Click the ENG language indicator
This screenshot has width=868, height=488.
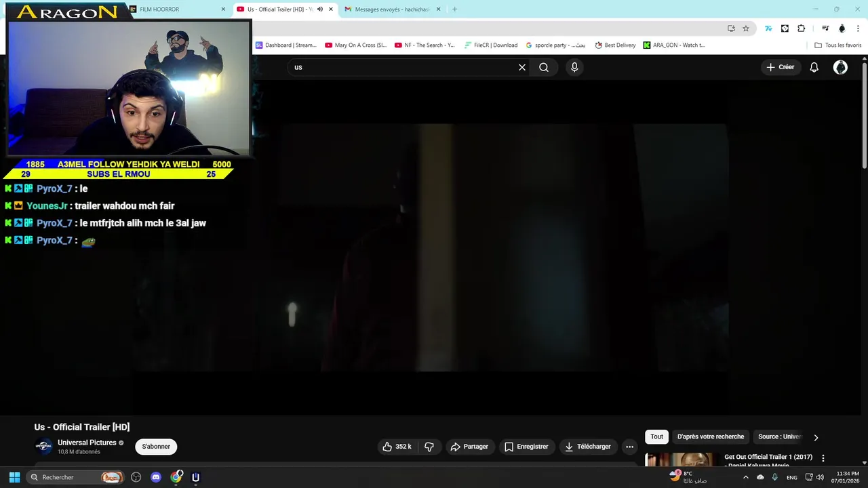(791, 478)
